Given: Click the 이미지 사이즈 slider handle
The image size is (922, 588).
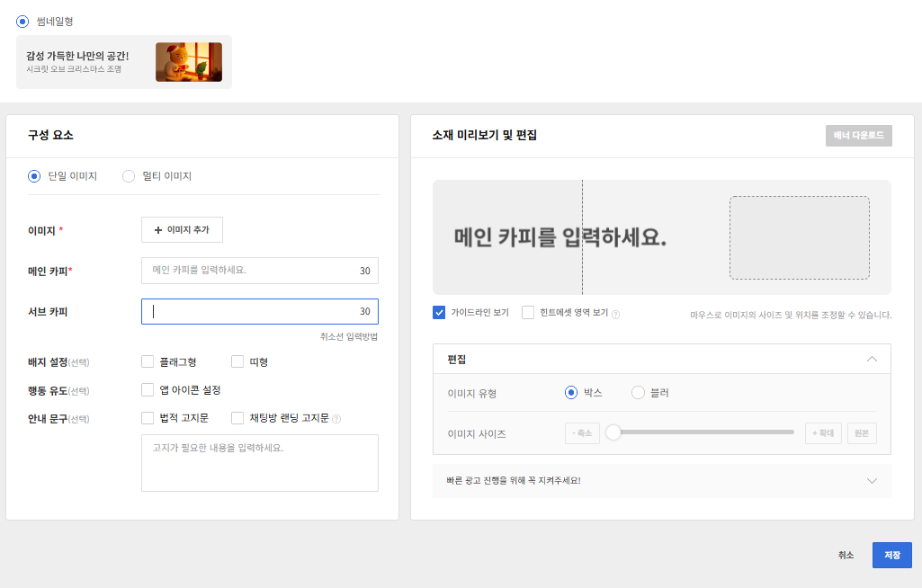Looking at the screenshot, I should click(613, 432).
